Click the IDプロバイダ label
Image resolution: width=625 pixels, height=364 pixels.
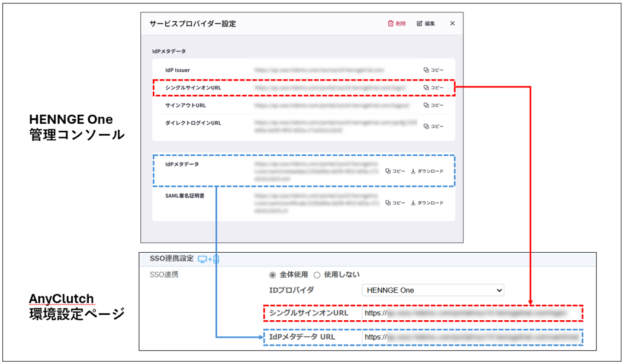click(291, 290)
